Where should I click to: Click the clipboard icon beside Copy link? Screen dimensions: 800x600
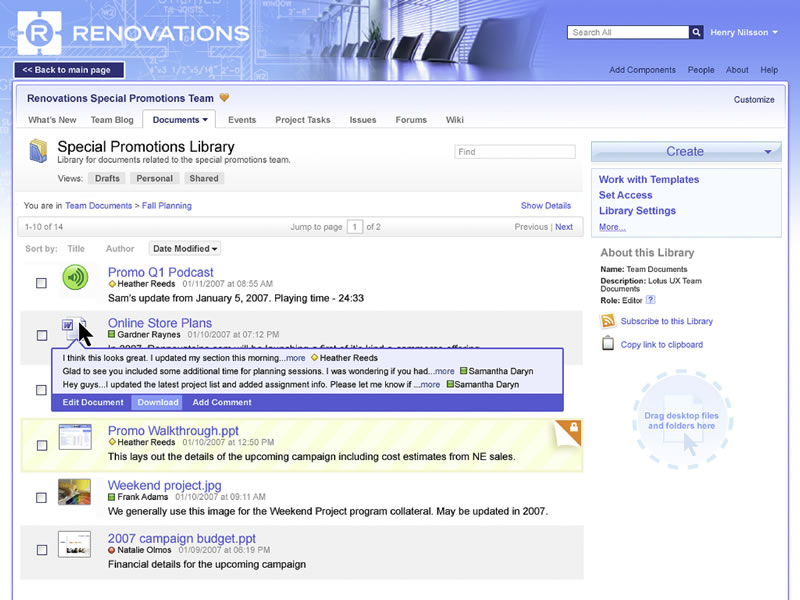tap(607, 344)
